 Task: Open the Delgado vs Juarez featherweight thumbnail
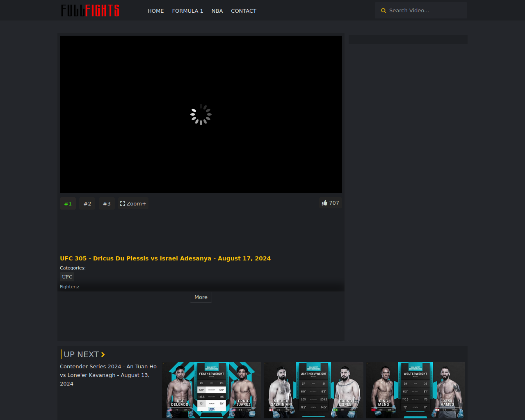tap(212, 390)
